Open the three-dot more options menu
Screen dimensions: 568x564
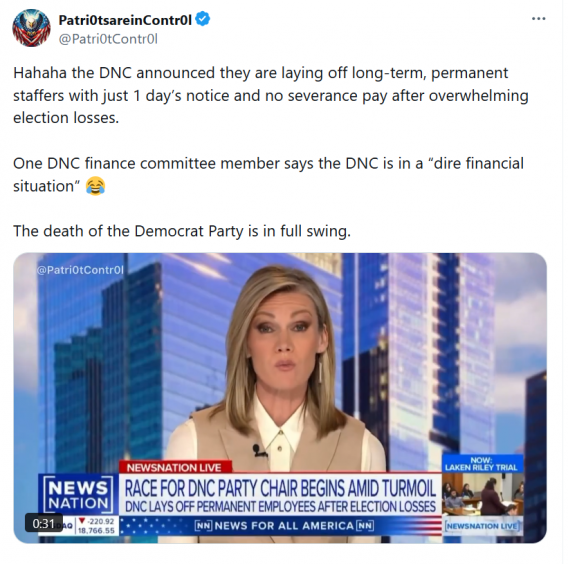pos(538,18)
